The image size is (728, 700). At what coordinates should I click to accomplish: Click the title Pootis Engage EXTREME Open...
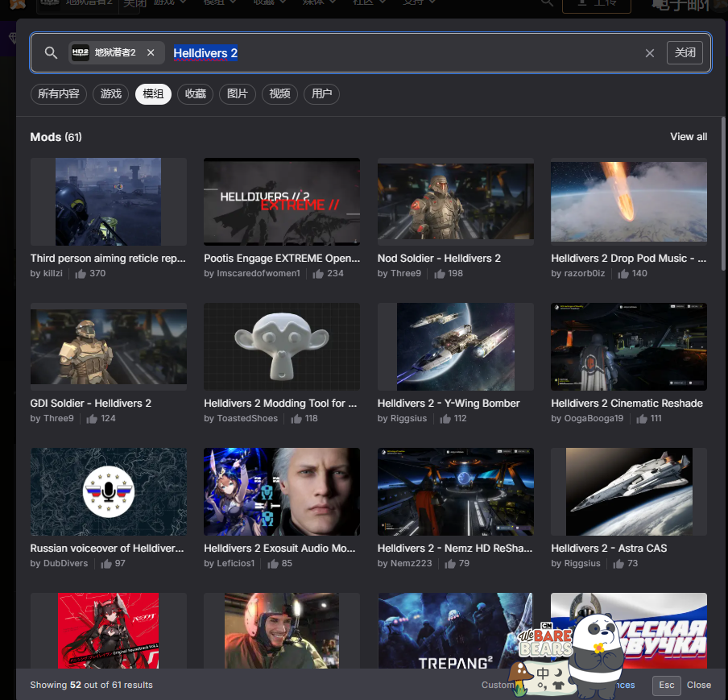282,259
